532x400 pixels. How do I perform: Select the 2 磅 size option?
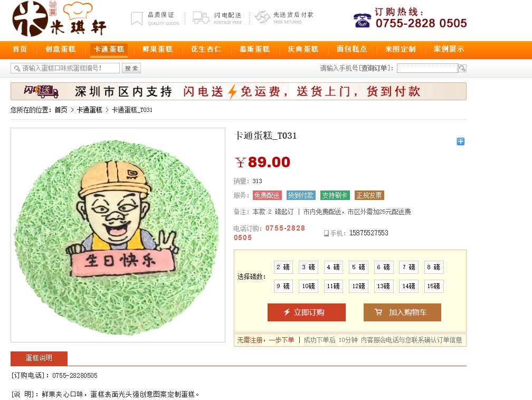pyautogui.click(x=283, y=267)
